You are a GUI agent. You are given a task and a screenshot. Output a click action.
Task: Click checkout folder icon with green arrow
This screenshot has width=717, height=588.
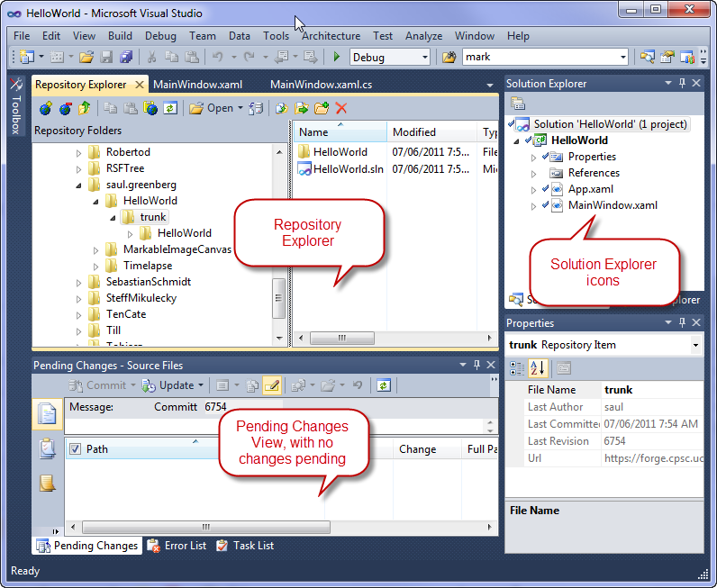coord(302,108)
